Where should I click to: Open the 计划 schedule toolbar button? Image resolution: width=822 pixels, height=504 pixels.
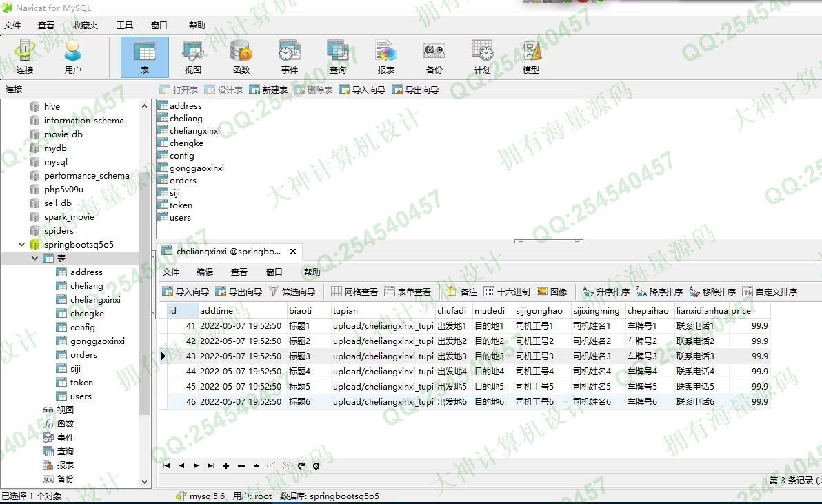click(x=482, y=57)
